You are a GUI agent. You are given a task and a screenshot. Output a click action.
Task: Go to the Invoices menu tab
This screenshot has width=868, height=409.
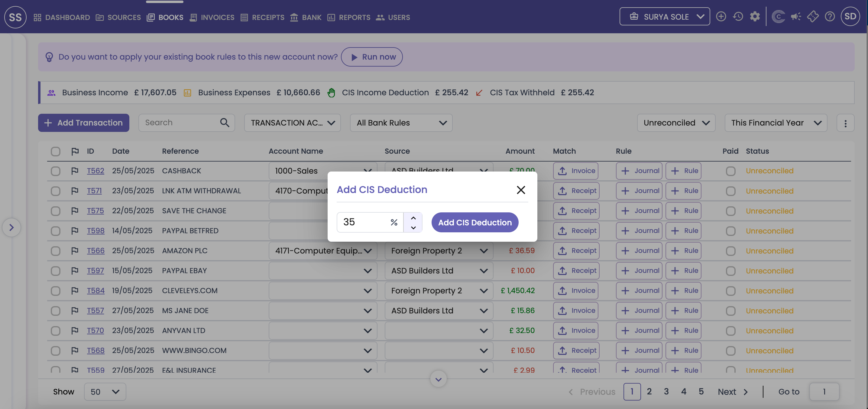tap(212, 17)
